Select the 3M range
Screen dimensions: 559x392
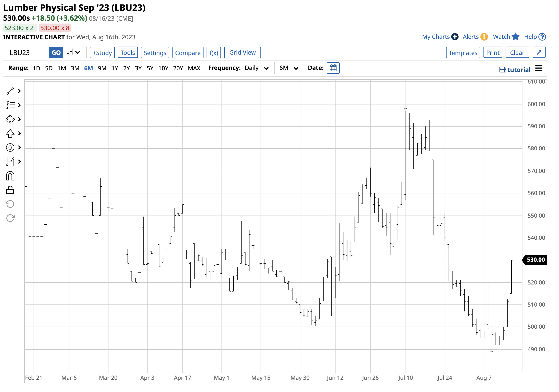click(x=75, y=68)
